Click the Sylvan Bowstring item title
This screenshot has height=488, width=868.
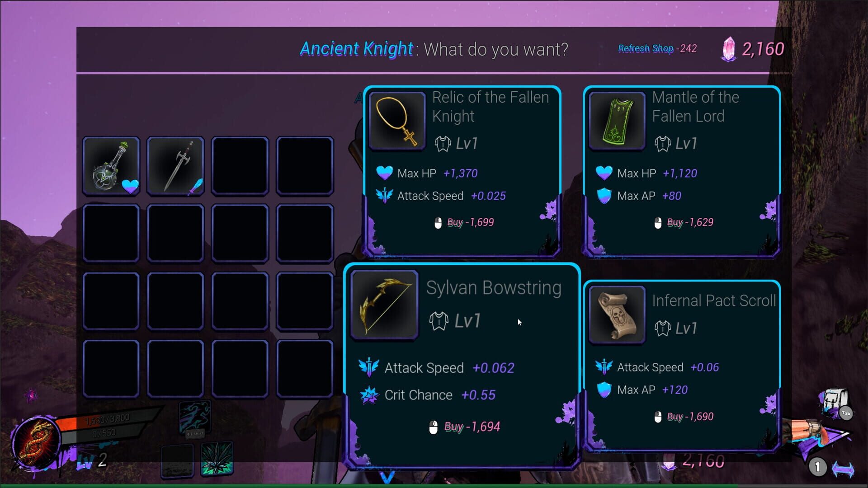point(494,288)
